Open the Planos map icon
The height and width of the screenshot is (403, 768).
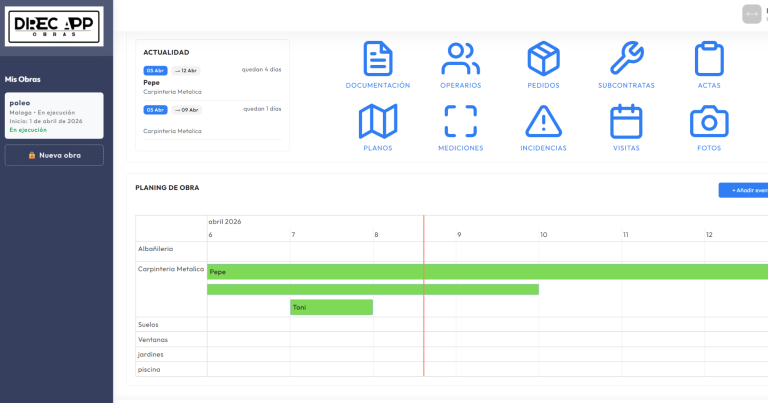coord(377,121)
